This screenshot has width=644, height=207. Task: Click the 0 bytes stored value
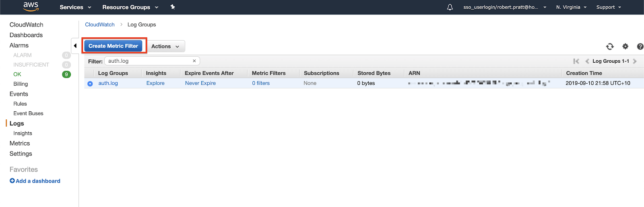pos(366,83)
